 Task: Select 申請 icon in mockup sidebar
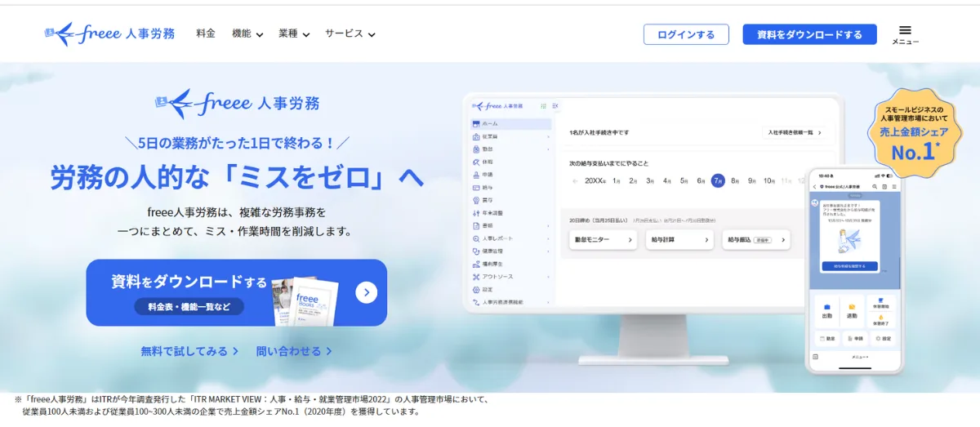coord(476,174)
